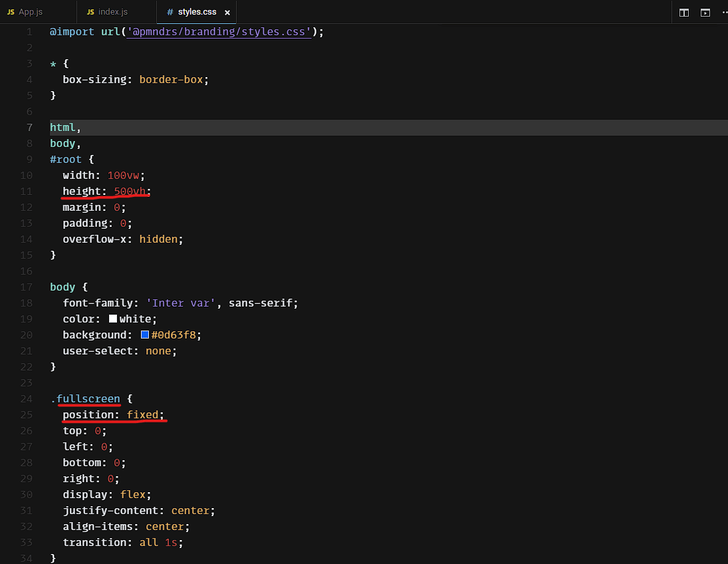Click line number 24 in the gutter
Viewport: 728px width, 564px height.
(27, 399)
